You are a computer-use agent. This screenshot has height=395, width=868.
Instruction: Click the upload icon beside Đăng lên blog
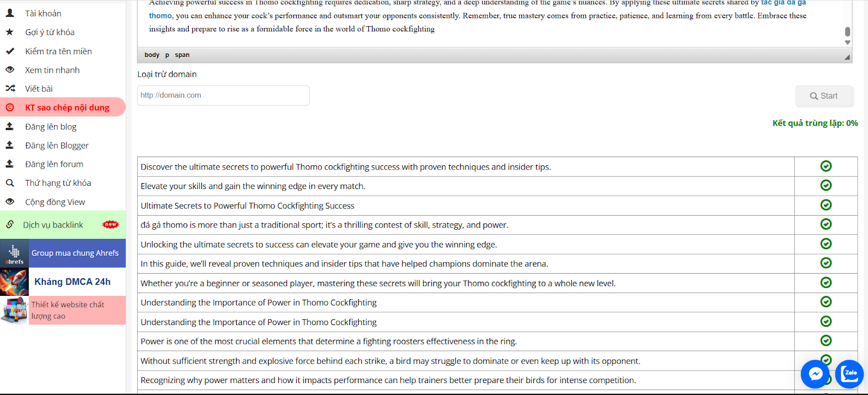click(10, 126)
